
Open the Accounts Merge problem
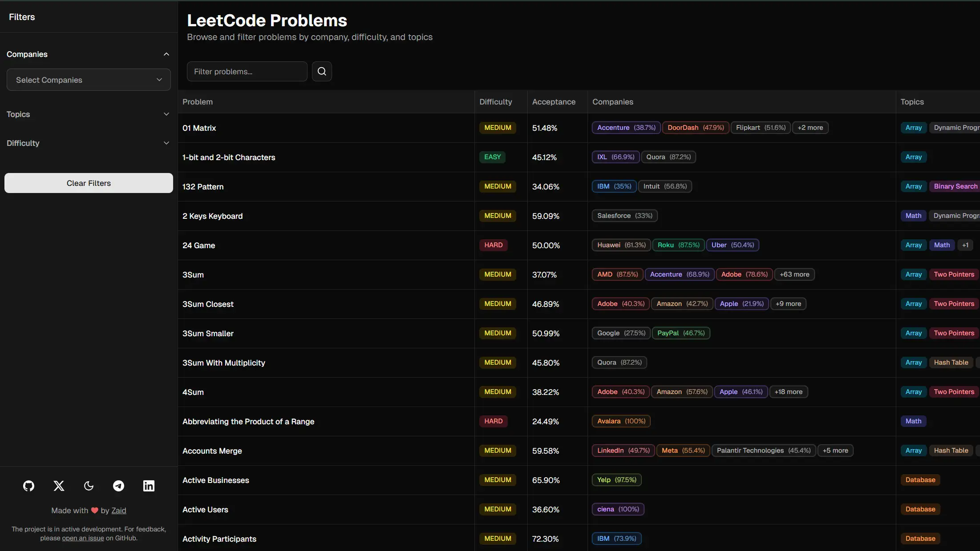pyautogui.click(x=212, y=450)
